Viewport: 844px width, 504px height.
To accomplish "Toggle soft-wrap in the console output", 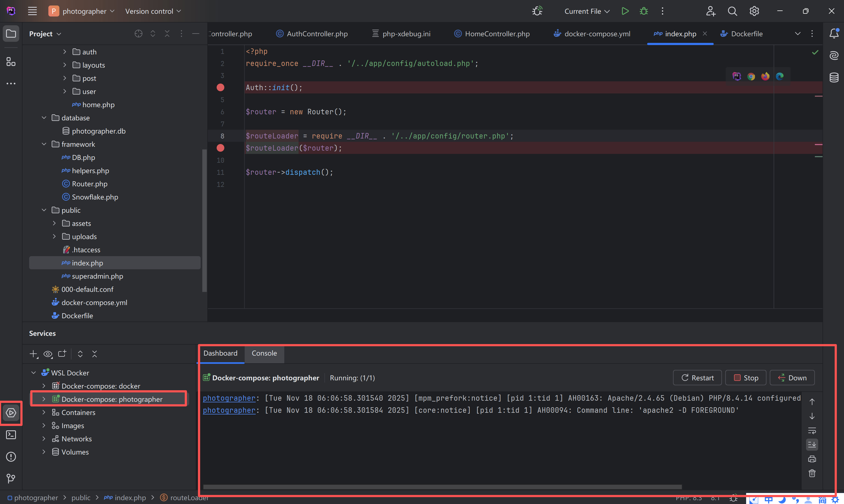I will pyautogui.click(x=812, y=431).
